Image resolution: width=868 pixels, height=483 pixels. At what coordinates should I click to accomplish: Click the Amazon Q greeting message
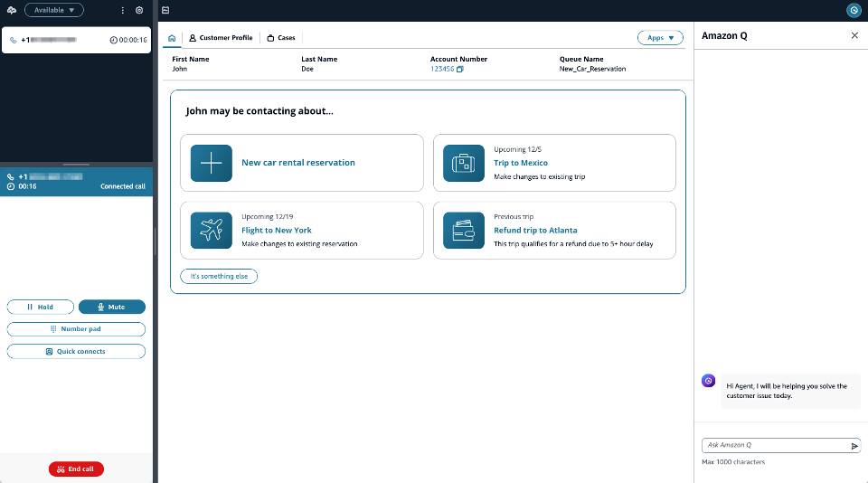pos(790,391)
